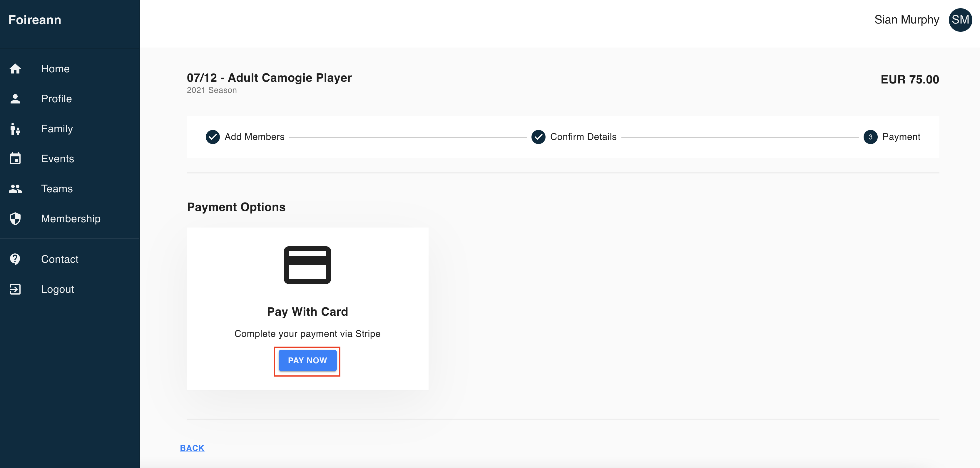Select the Payment step label
The height and width of the screenshot is (468, 980).
coord(901,137)
